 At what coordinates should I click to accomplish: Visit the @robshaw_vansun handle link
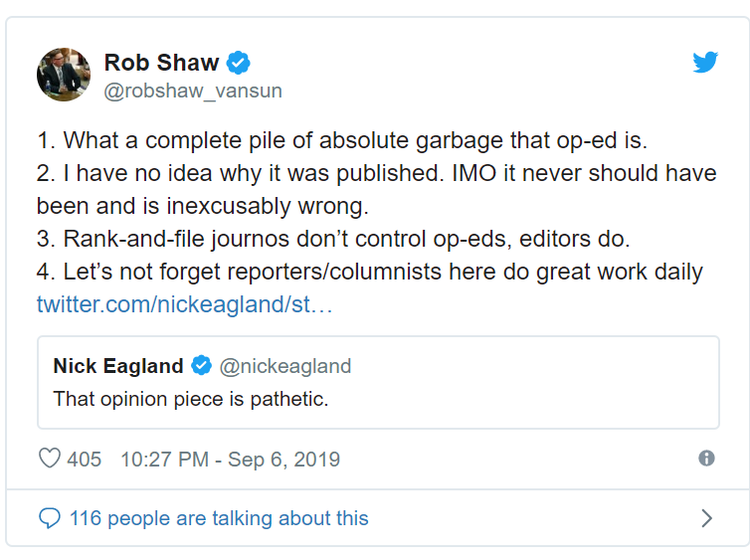point(193,91)
